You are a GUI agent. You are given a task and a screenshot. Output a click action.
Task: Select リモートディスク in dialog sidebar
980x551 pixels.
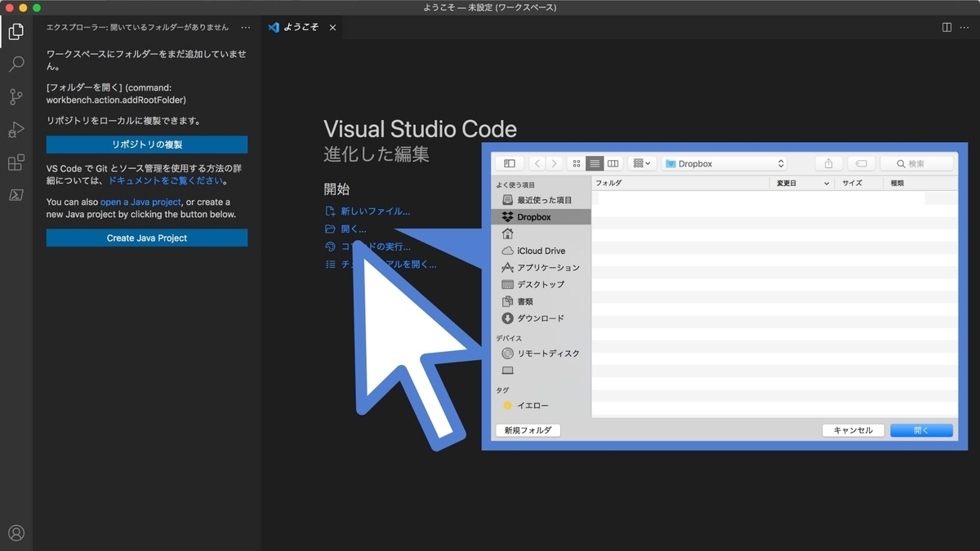pyautogui.click(x=541, y=353)
